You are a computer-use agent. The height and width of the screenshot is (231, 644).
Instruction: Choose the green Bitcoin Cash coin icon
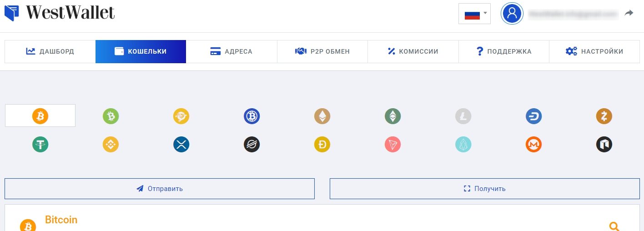(111, 116)
